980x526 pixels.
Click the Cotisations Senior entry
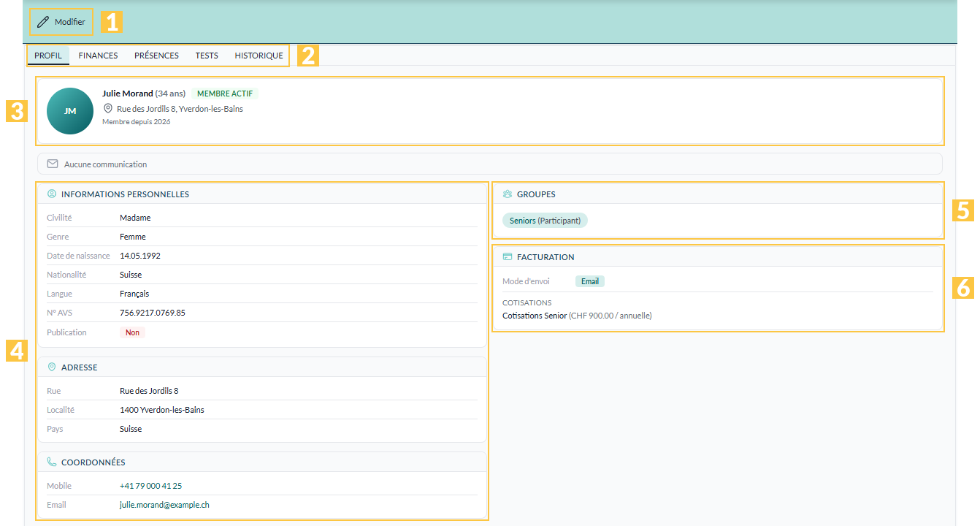pyautogui.click(x=577, y=316)
